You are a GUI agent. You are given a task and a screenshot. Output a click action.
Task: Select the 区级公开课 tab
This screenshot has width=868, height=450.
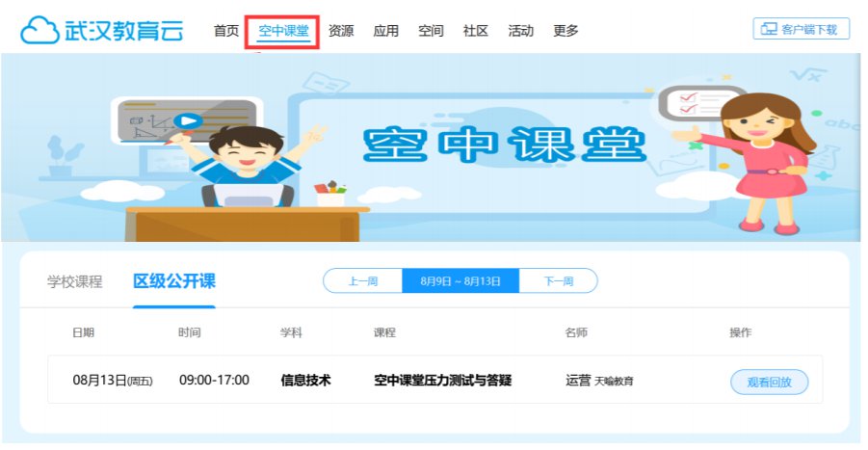coord(173,281)
